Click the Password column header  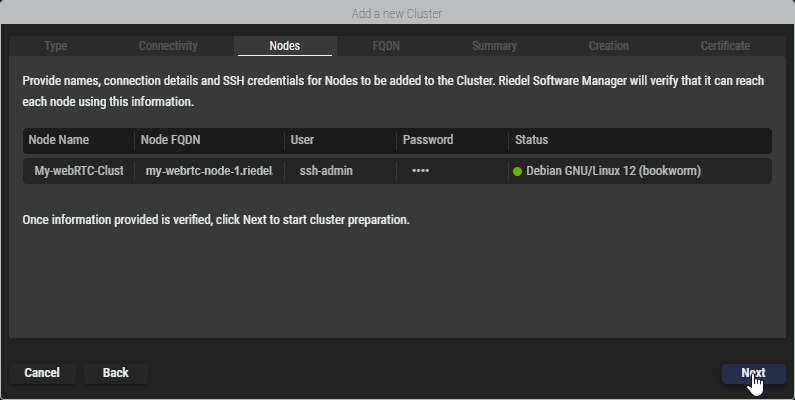[428, 140]
